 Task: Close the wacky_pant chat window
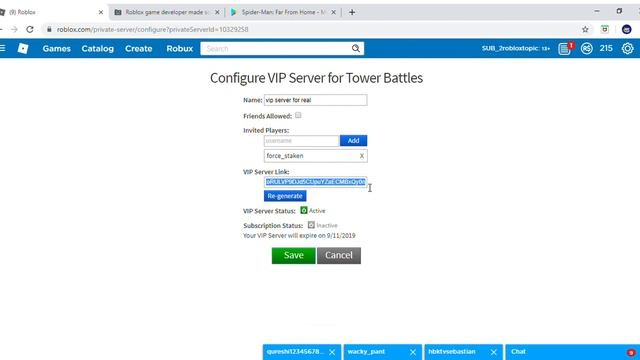point(413,352)
